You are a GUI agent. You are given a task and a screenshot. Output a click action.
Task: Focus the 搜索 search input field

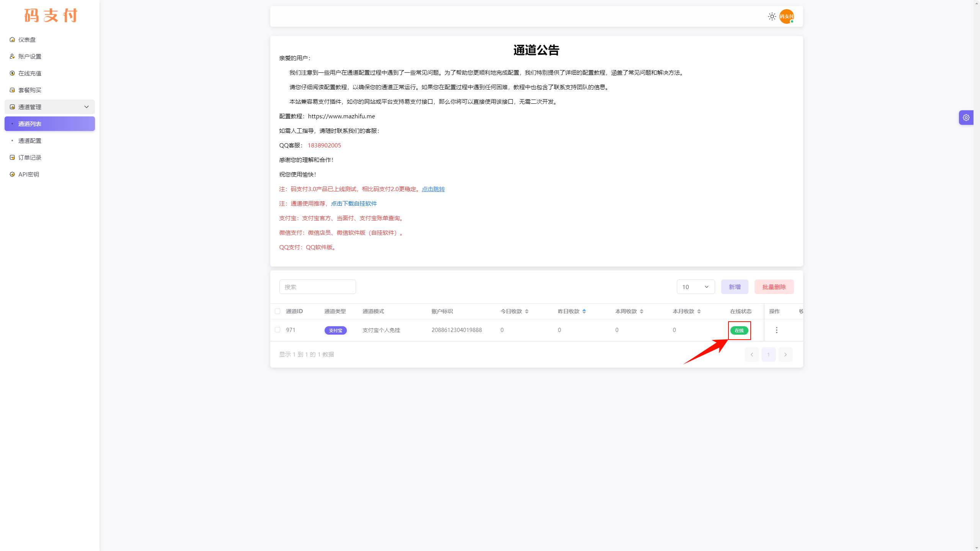[317, 287]
